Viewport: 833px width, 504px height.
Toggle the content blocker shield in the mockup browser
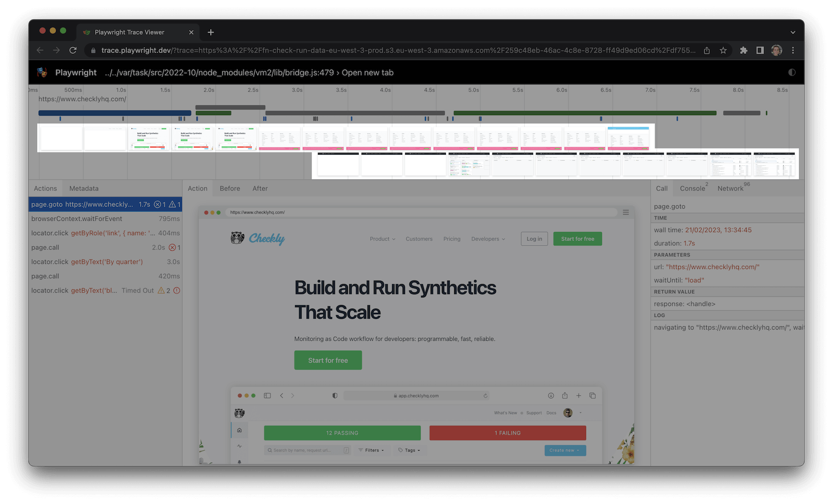point(335,395)
